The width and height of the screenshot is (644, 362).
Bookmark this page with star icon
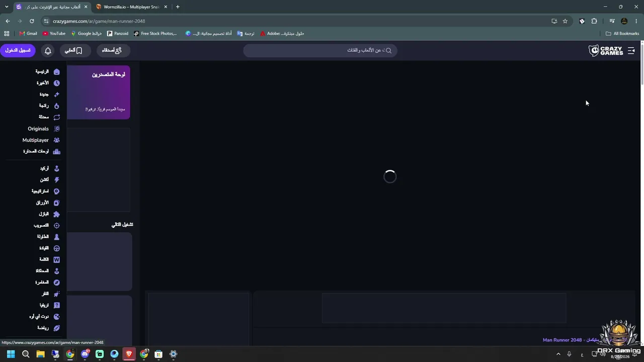565,21
